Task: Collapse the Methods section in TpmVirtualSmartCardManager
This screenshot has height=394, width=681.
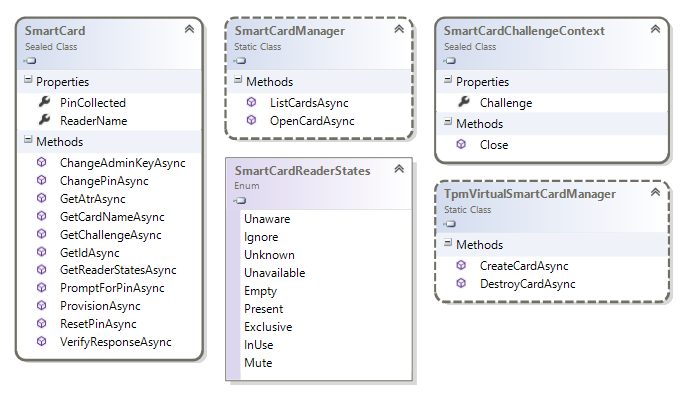Action: tap(448, 242)
